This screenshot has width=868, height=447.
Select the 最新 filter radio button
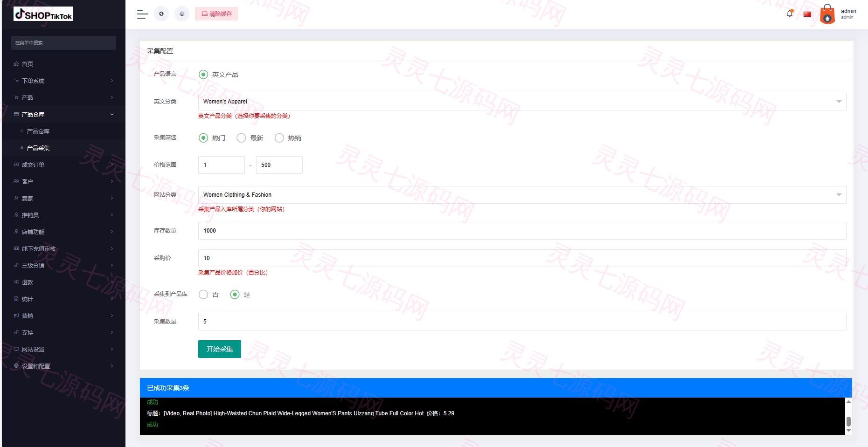241,138
